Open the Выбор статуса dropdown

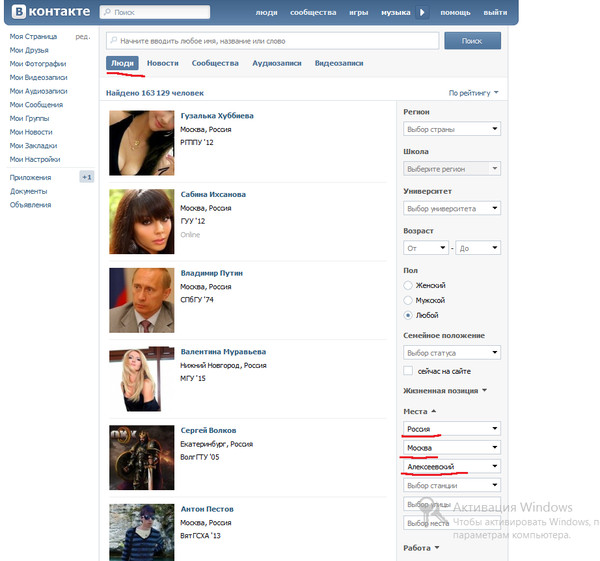click(452, 352)
